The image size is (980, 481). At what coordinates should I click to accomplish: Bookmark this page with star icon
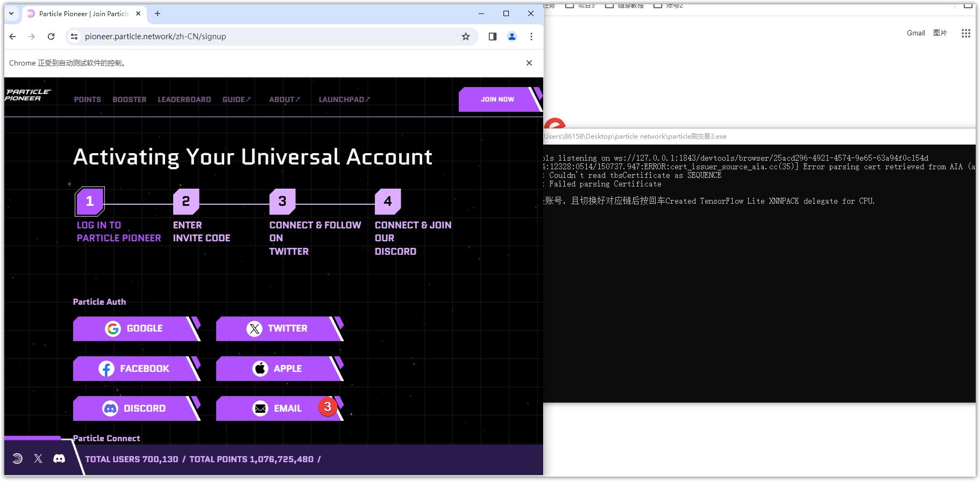coord(466,37)
